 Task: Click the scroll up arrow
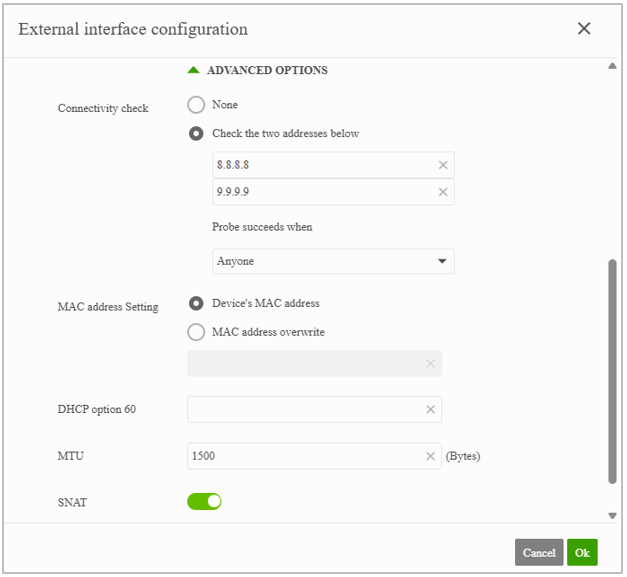tap(612, 66)
